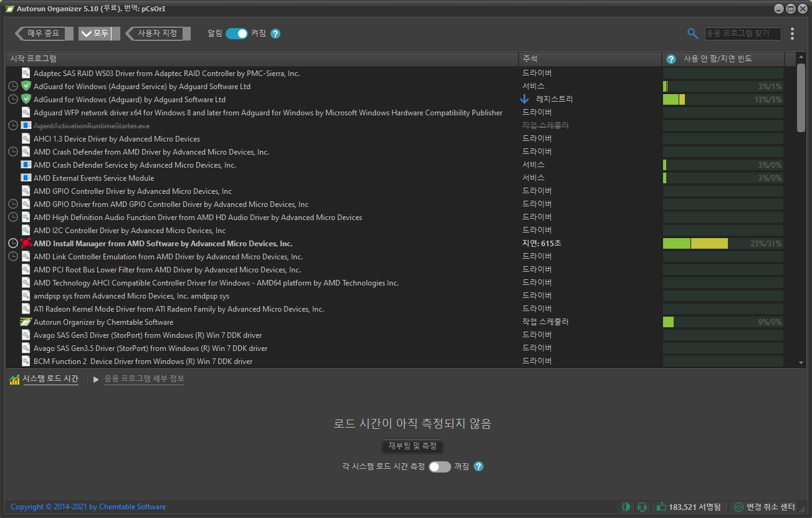812x518 pixels.
Task: Click the file icon of Adaptec SAS RAID row
Action: 26,73
